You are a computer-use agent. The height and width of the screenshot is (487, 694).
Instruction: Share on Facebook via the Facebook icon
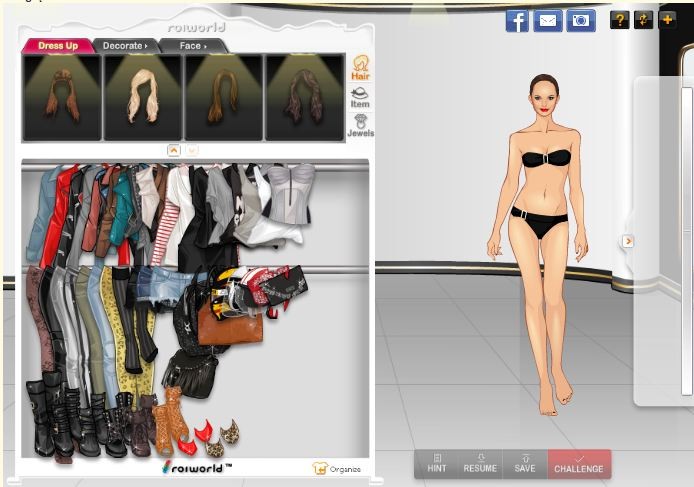click(517, 20)
